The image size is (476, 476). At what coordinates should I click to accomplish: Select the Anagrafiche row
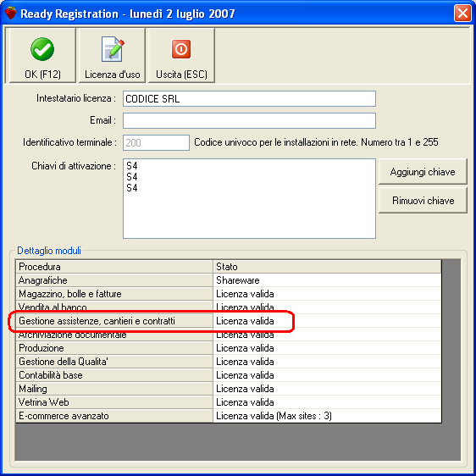point(229,280)
